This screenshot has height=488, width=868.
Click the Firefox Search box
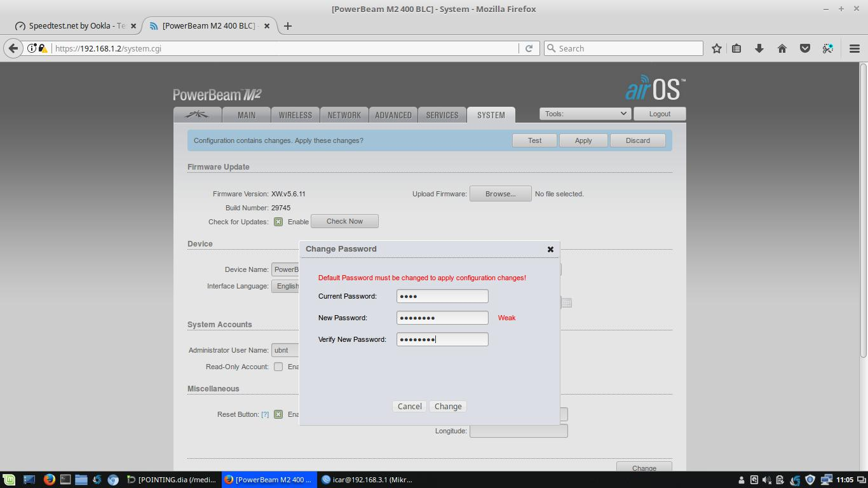(623, 48)
